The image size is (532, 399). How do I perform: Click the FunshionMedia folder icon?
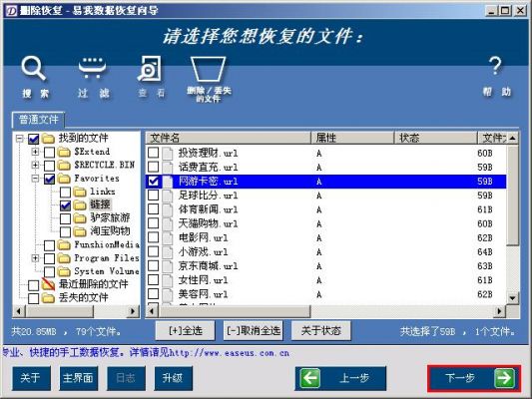64,245
